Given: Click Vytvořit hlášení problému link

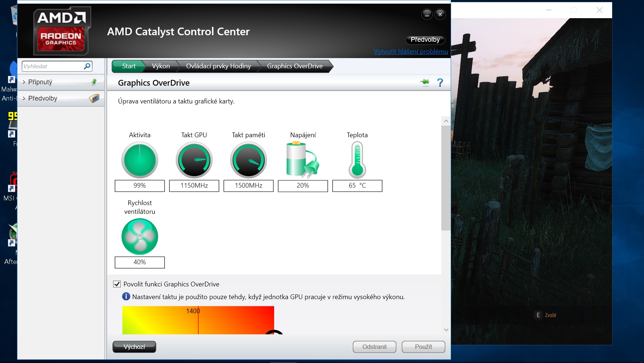Looking at the screenshot, I should pyautogui.click(x=411, y=52).
